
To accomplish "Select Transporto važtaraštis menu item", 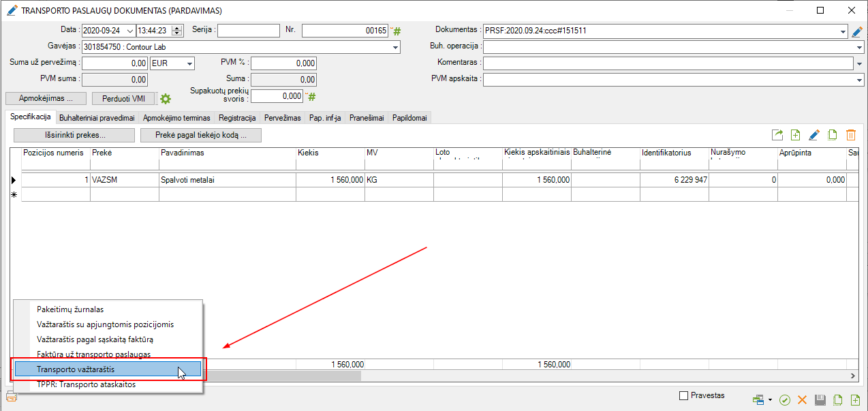I will coord(108,369).
